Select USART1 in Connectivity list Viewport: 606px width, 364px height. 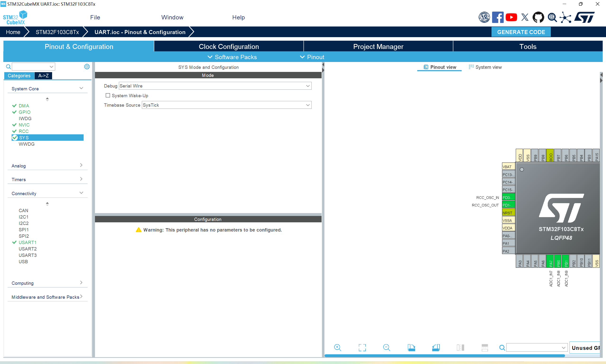[27, 242]
